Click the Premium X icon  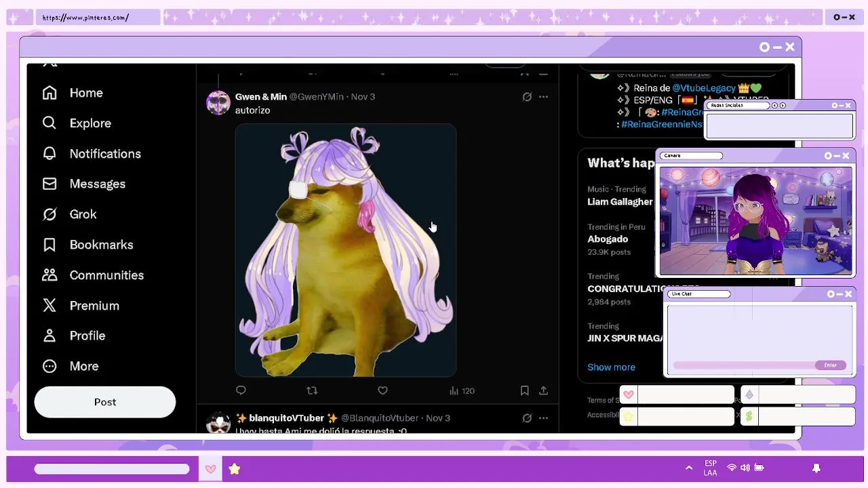50,305
